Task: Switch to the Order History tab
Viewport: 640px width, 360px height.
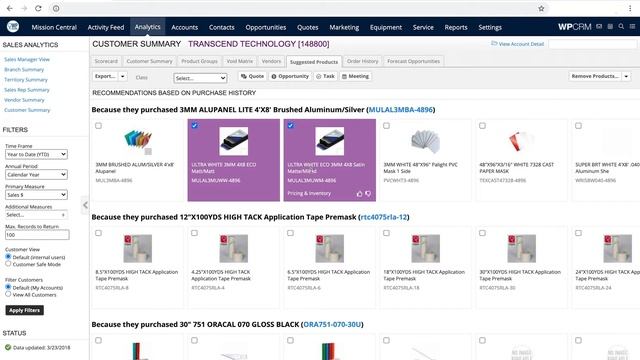Action: coord(362,61)
